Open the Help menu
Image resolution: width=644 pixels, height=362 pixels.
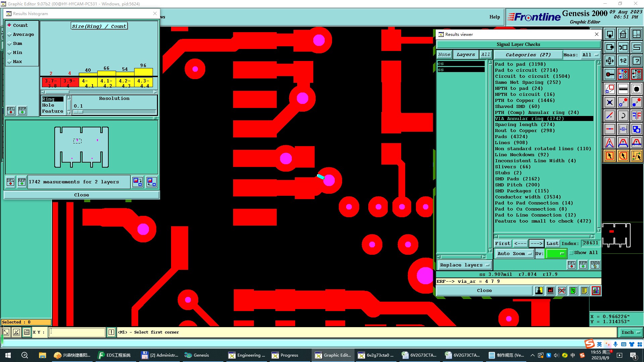coord(494,17)
